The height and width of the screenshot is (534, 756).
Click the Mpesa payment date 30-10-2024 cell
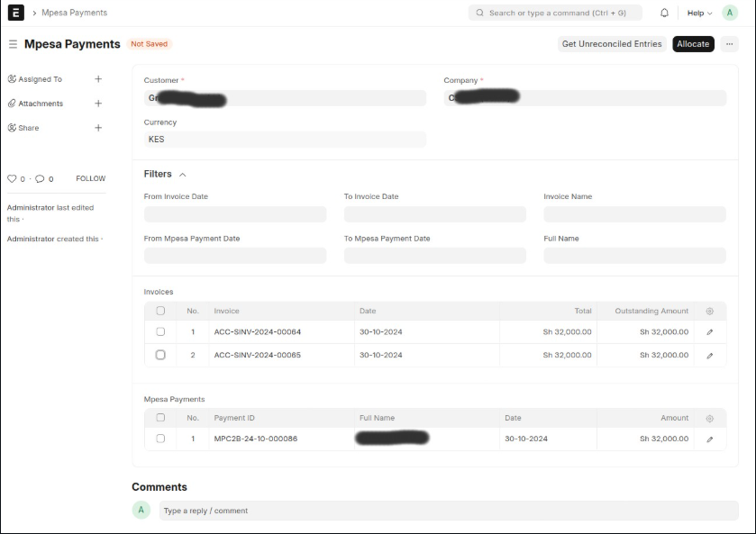[x=548, y=439]
